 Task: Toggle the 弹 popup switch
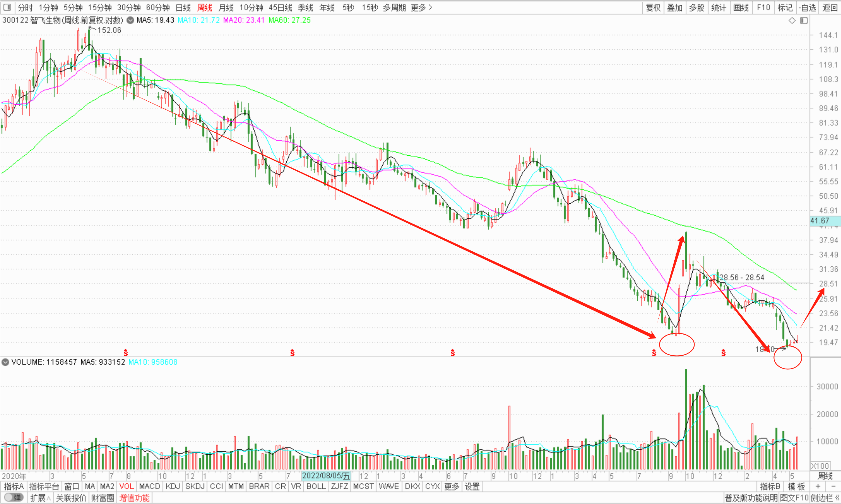pos(13,498)
